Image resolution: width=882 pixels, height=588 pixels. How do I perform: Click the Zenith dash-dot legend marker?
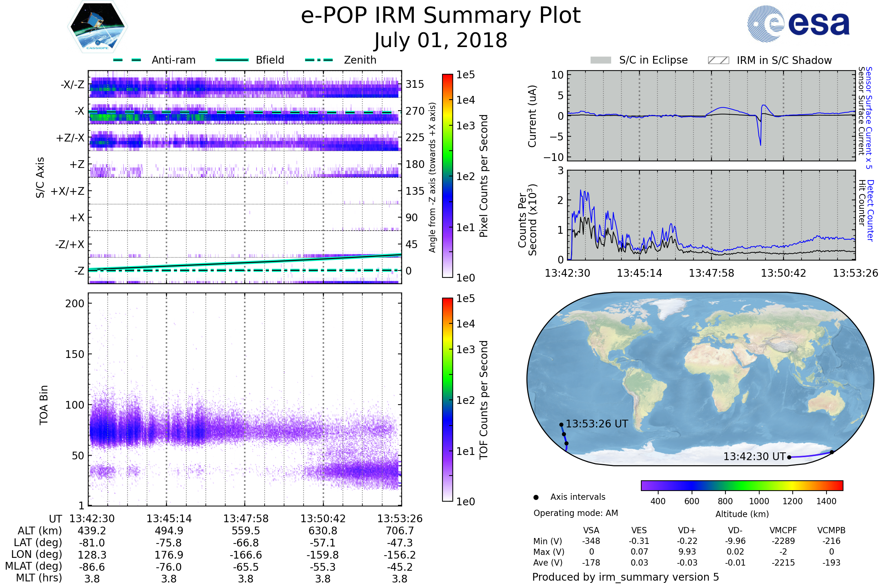point(319,60)
